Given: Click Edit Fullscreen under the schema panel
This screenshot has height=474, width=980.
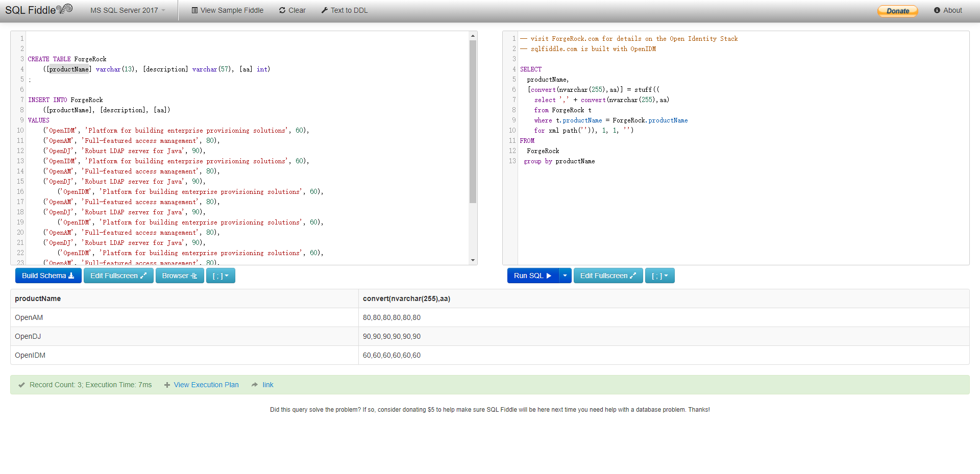Looking at the screenshot, I should [x=118, y=276].
